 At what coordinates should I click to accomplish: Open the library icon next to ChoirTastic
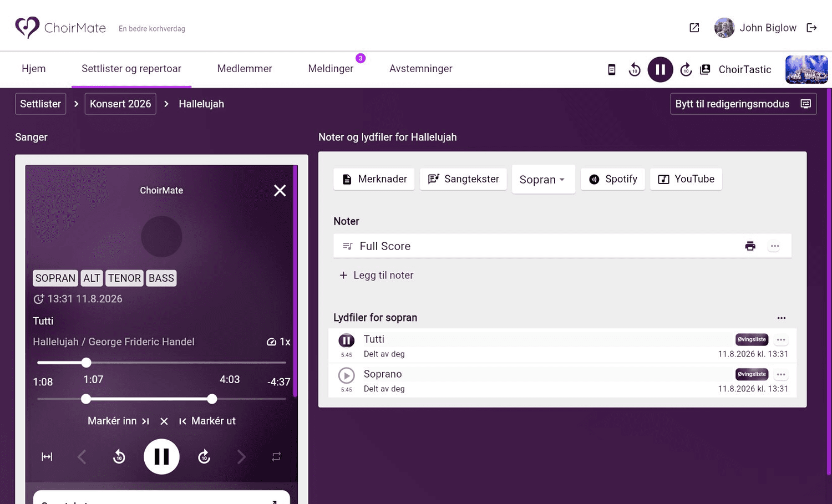point(705,69)
